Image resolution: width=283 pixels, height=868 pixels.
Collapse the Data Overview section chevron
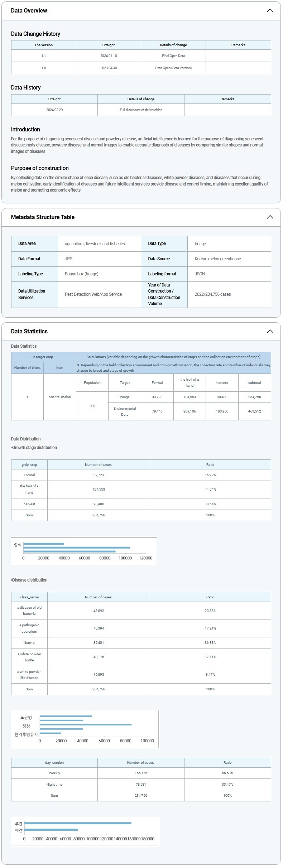coord(270,11)
